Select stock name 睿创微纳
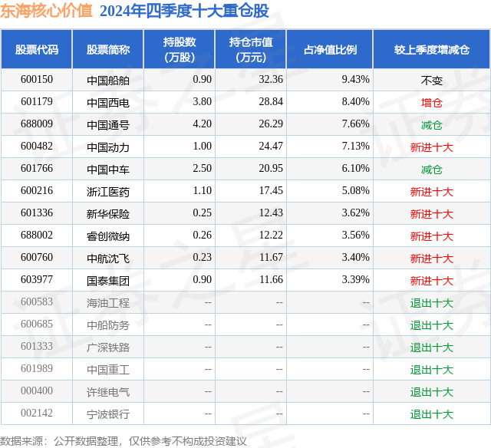 coord(108,236)
